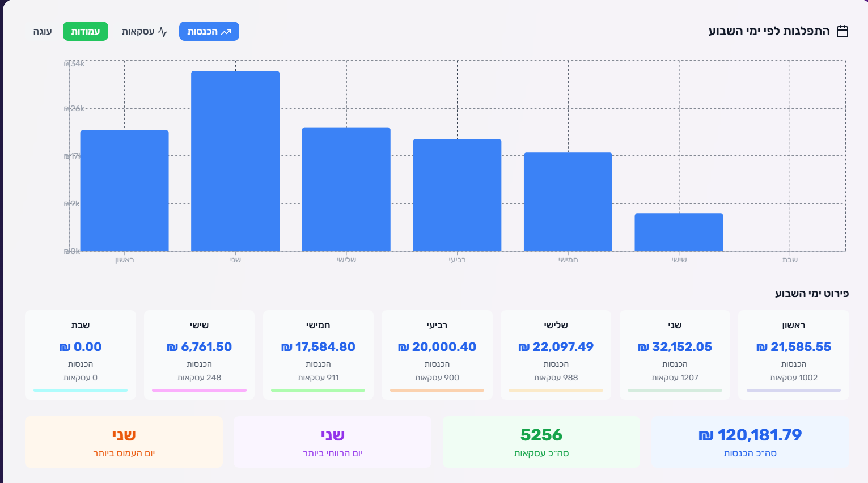Click the short שישי bar in chart
This screenshot has width=868, height=483.
[x=679, y=232]
